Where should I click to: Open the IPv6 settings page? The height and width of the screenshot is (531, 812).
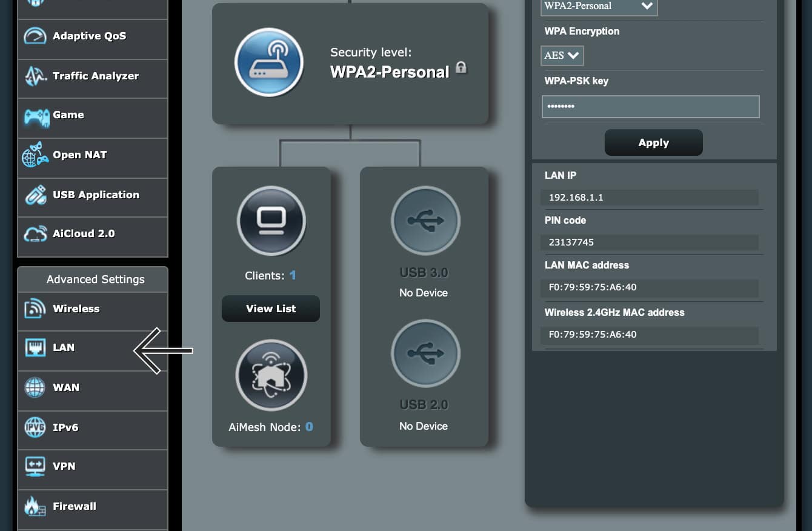93,430
